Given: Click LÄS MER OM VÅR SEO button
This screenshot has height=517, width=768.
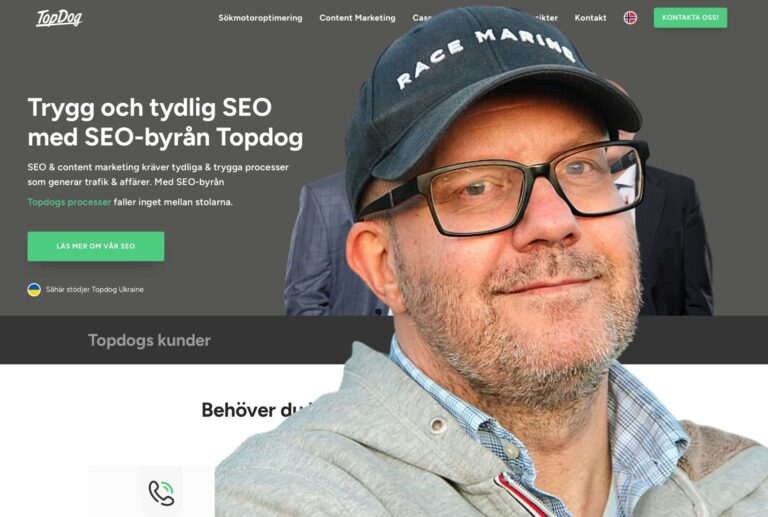Looking at the screenshot, I should (x=96, y=246).
